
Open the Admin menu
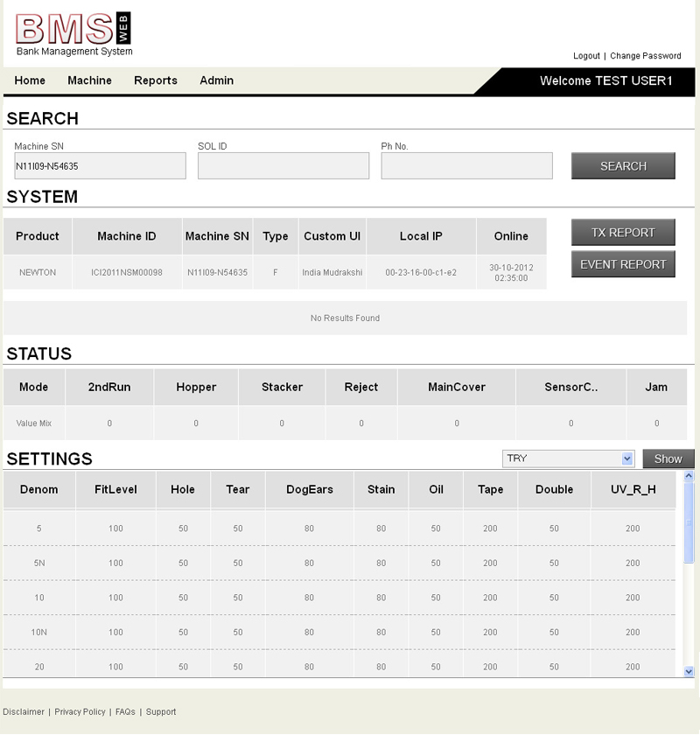point(216,80)
